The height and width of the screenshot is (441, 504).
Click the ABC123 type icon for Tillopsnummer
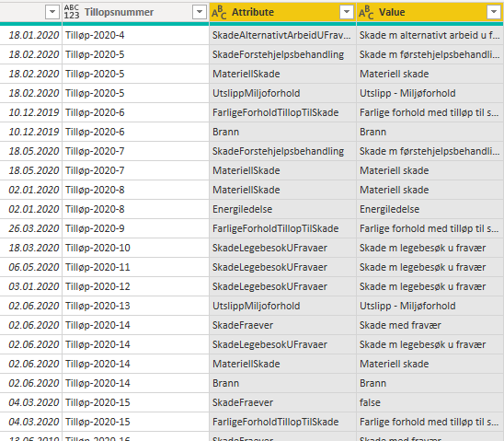pyautogui.click(x=72, y=12)
